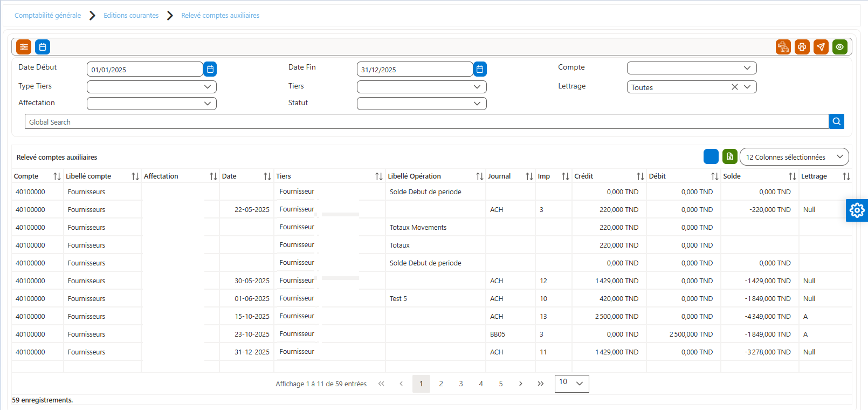Click the single printer print icon
The image size is (868, 410).
coord(802,47)
